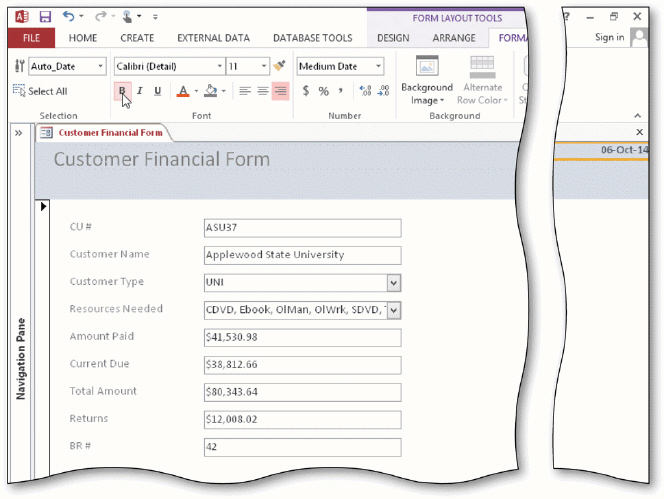Switch to the DESIGN tab
The image size is (664, 499).
coord(393,38)
